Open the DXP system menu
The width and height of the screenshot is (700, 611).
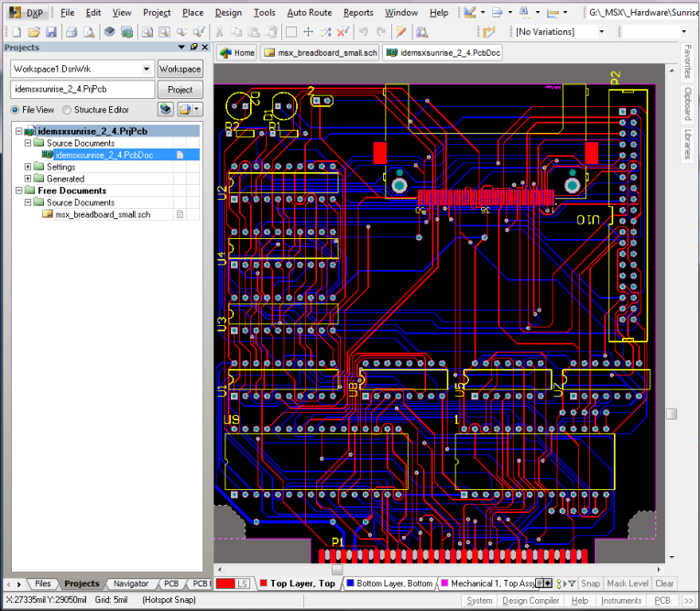click(26, 13)
